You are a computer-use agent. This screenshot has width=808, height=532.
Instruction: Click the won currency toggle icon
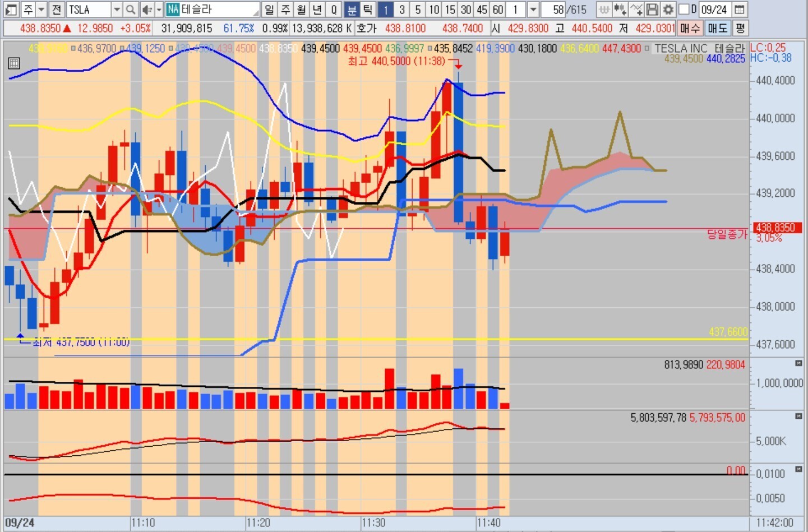pyautogui.click(x=604, y=10)
